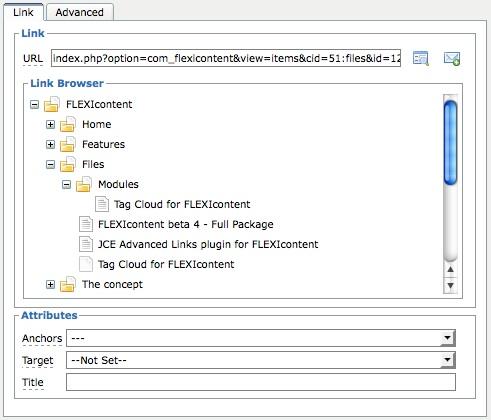Choose Tag Cloud for FLEXIcontent under Files
Screen dimensions: 491x420
166,264
